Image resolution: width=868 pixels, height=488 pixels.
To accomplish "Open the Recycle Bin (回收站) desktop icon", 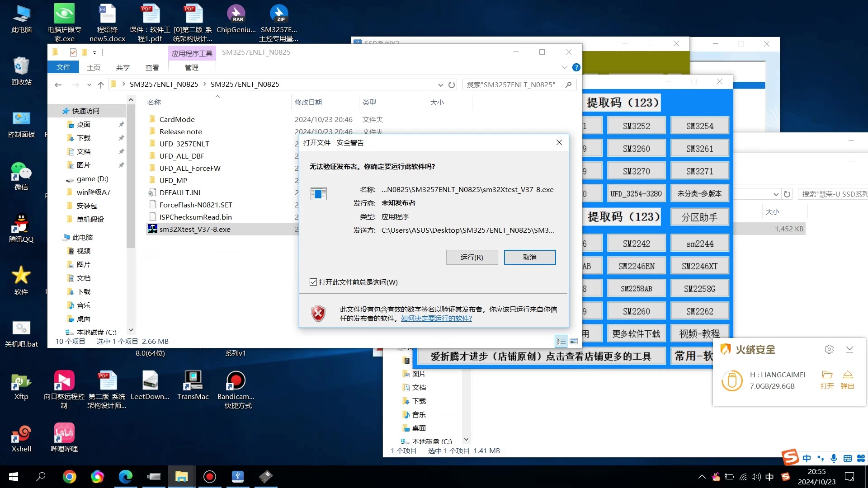I will coord(21,71).
